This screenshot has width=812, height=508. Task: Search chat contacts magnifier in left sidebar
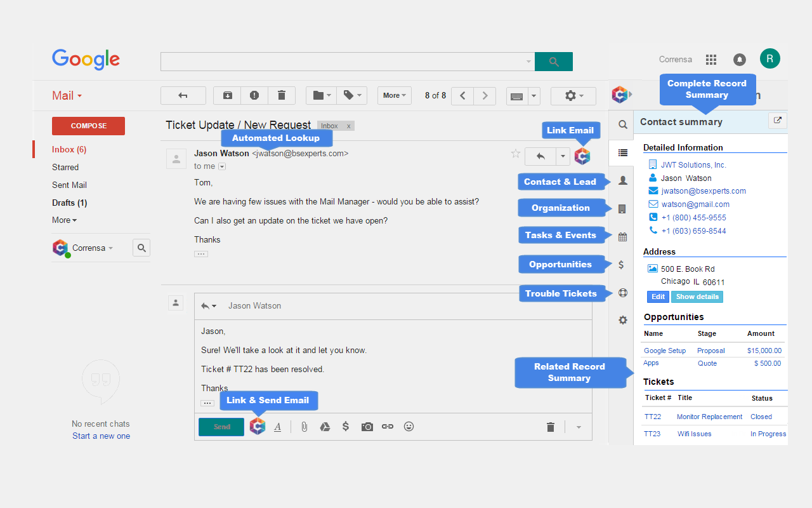click(x=141, y=248)
